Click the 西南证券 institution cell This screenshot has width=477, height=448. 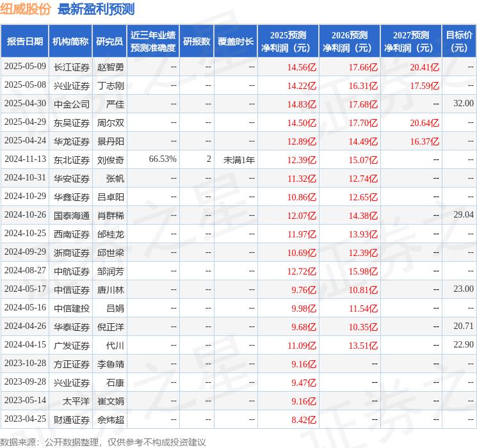tap(72, 234)
